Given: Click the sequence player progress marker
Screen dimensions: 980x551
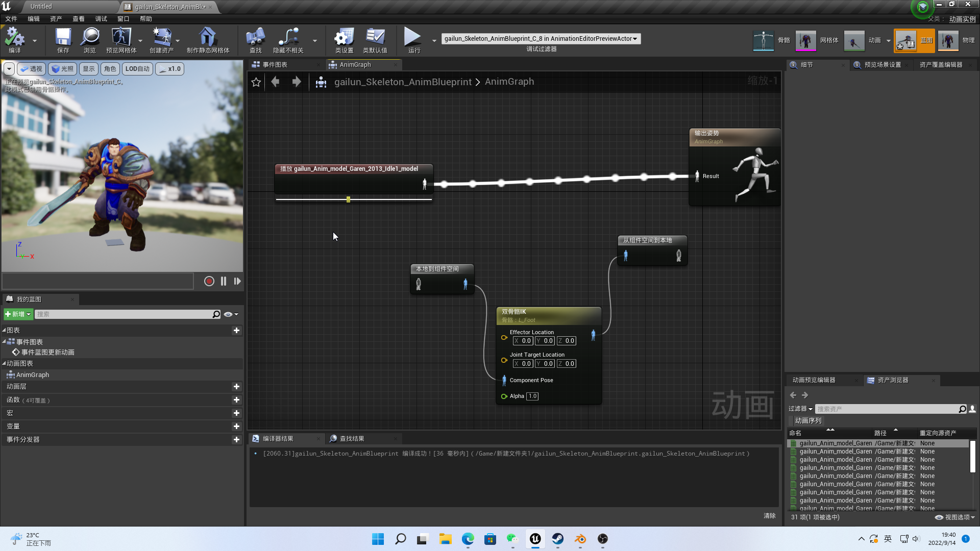Looking at the screenshot, I should [348, 200].
